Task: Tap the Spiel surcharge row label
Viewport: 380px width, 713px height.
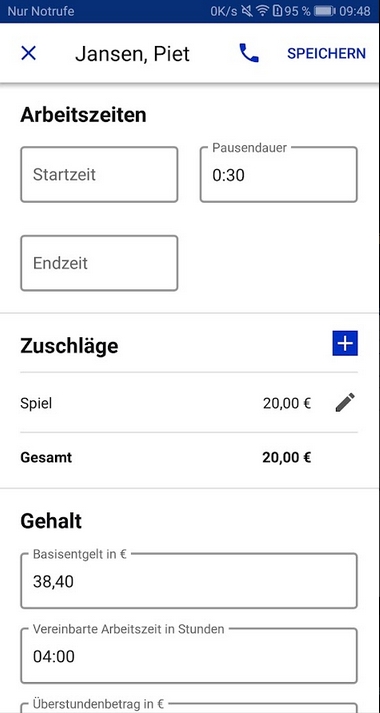Action: (x=36, y=403)
